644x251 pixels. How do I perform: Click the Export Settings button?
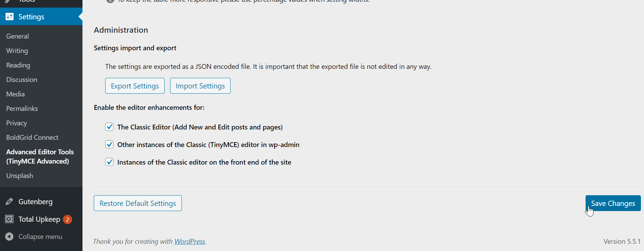tap(135, 85)
